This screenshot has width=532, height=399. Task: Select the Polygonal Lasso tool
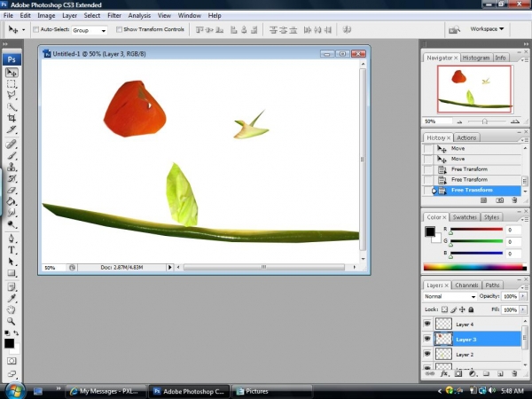coord(12,96)
